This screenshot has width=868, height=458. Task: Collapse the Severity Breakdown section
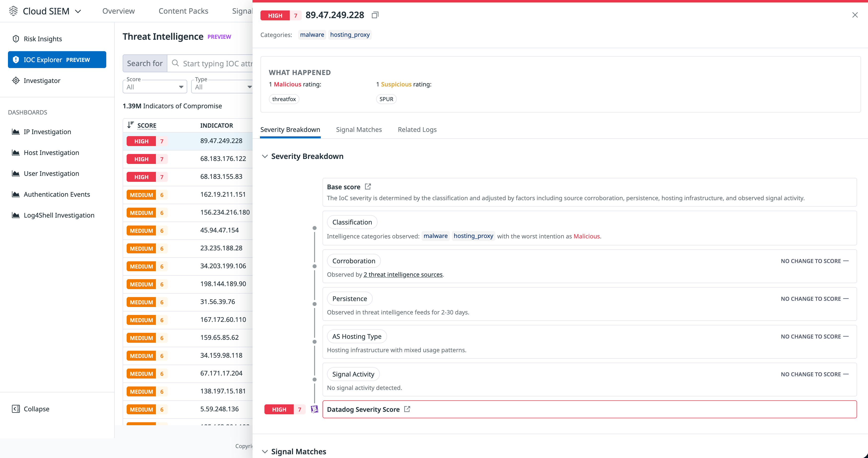click(x=265, y=156)
